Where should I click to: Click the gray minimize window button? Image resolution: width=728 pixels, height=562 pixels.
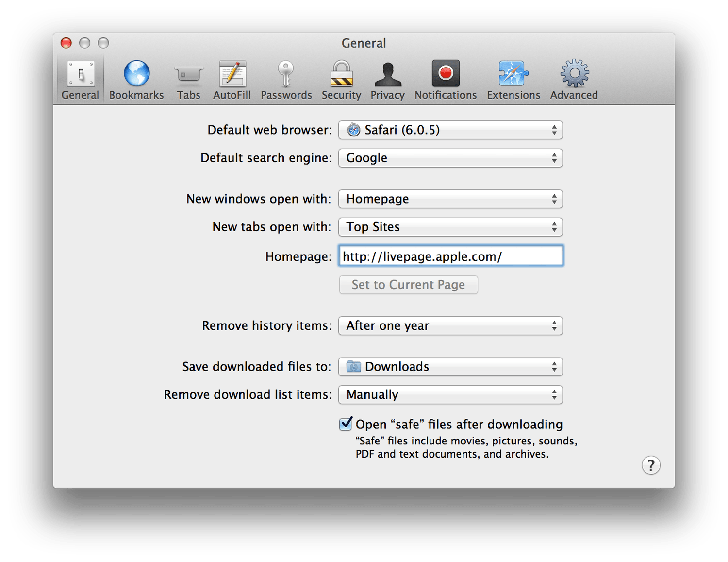pos(85,43)
